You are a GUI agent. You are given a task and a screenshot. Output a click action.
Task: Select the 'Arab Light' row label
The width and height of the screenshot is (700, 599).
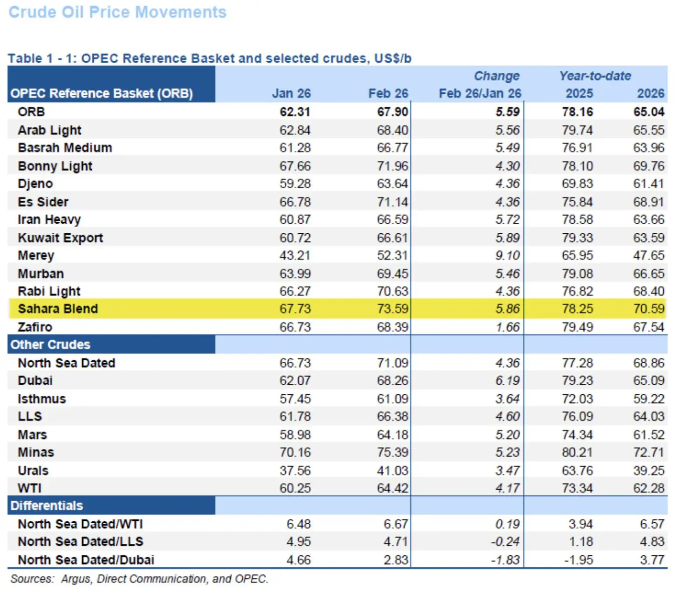50,130
